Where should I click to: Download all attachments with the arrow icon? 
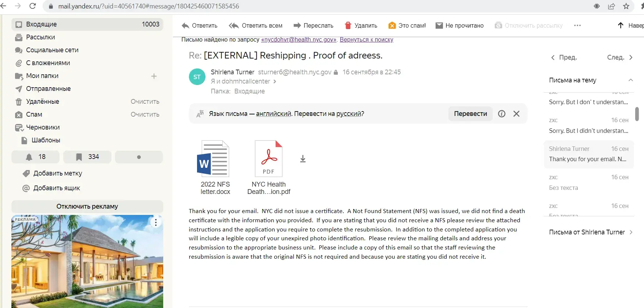pos(303,159)
